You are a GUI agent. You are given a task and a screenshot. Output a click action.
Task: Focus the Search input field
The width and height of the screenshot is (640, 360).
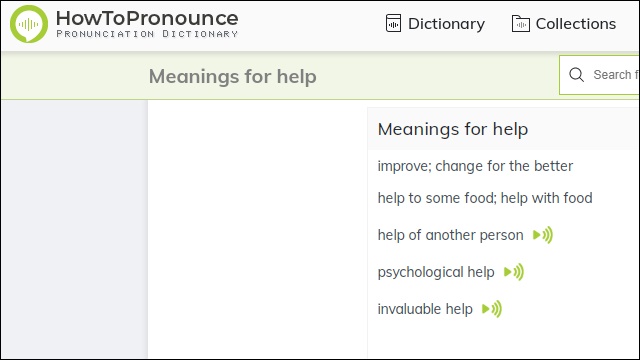tap(599, 75)
